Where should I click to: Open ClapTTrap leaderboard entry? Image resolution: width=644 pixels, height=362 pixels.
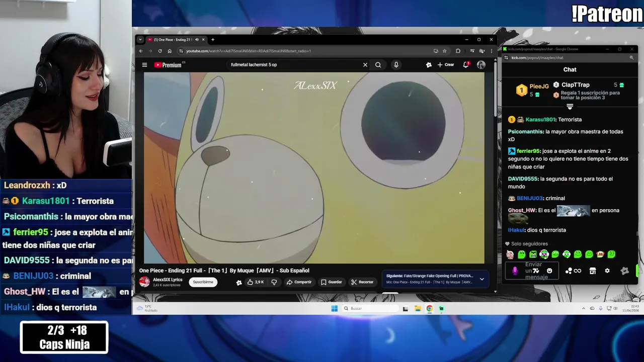point(575,85)
